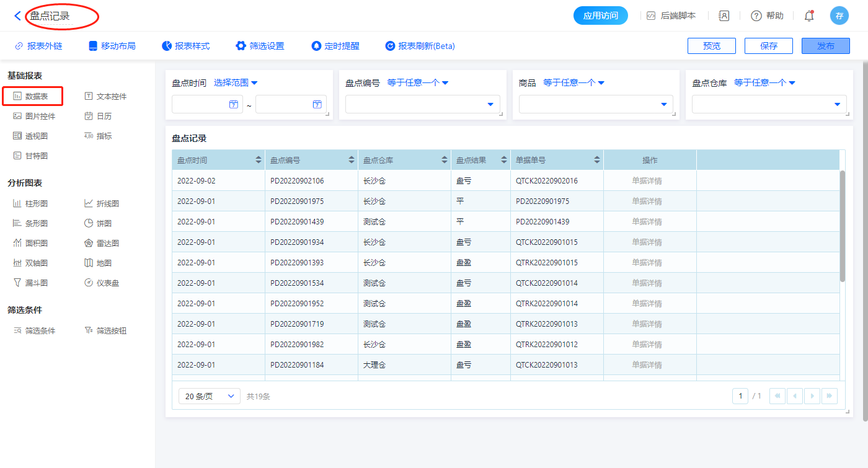Open 筛选设置 in the toolbar
Screen dimensions: 868x468
click(x=260, y=46)
